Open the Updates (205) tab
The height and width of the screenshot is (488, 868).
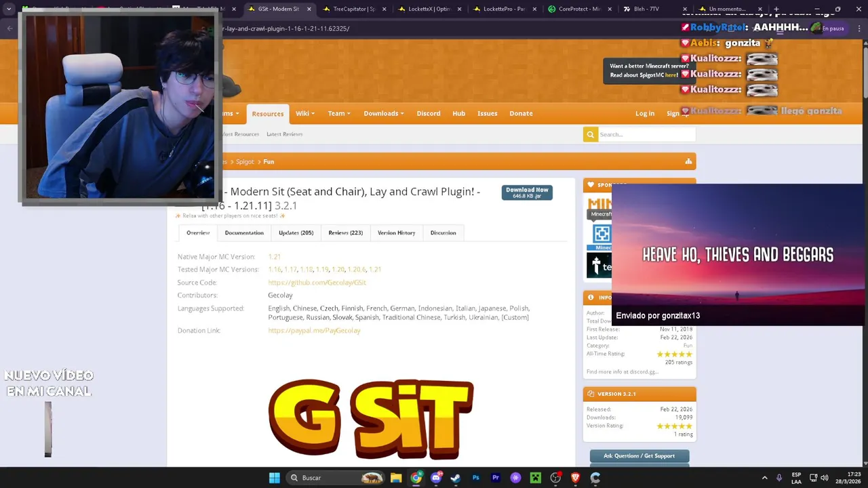[296, 232]
